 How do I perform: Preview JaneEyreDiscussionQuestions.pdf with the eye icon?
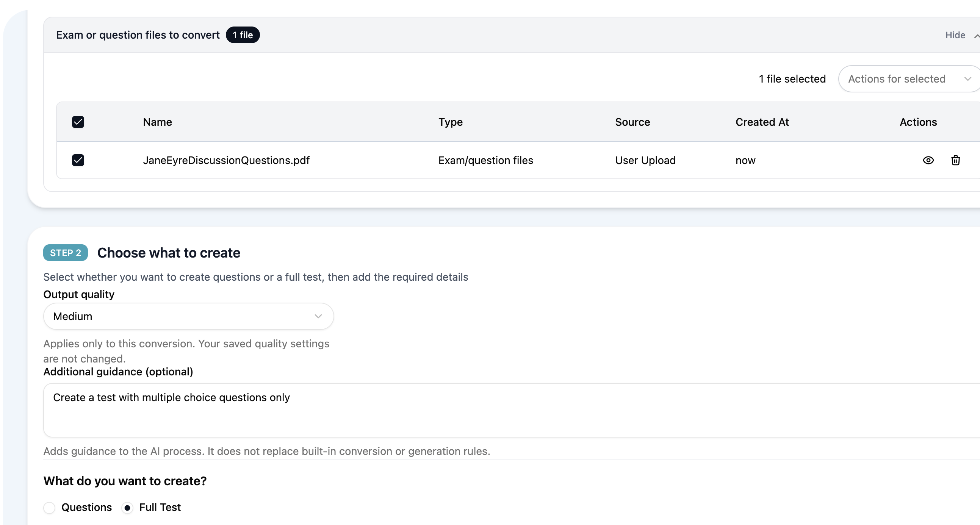pyautogui.click(x=928, y=161)
